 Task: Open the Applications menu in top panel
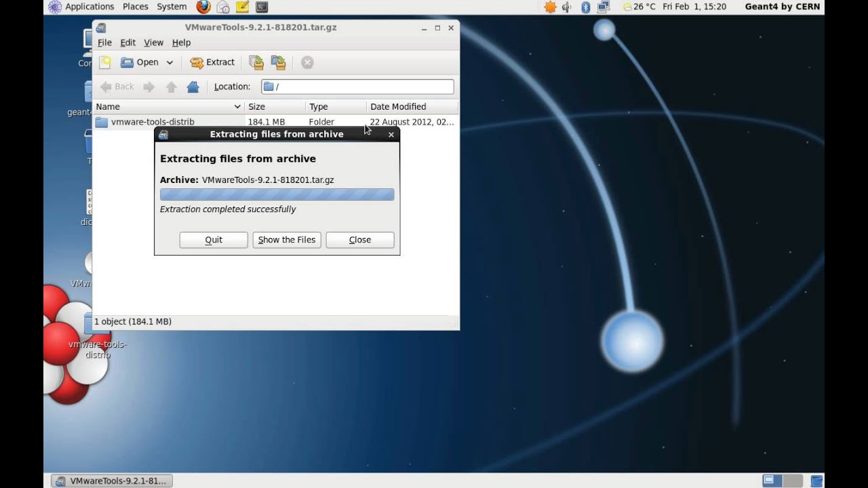(x=81, y=7)
